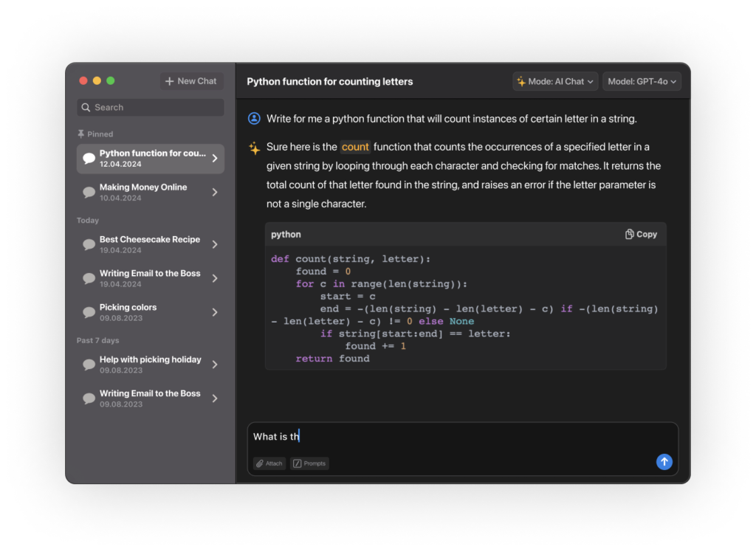756x552 pixels.
Task: Open the Best Cheesecake Recipe chat
Action: (x=151, y=244)
